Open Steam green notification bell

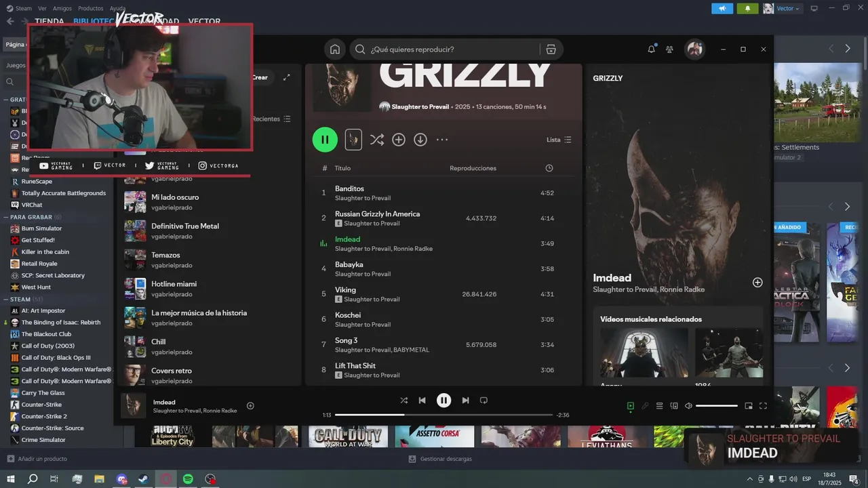[x=747, y=8]
